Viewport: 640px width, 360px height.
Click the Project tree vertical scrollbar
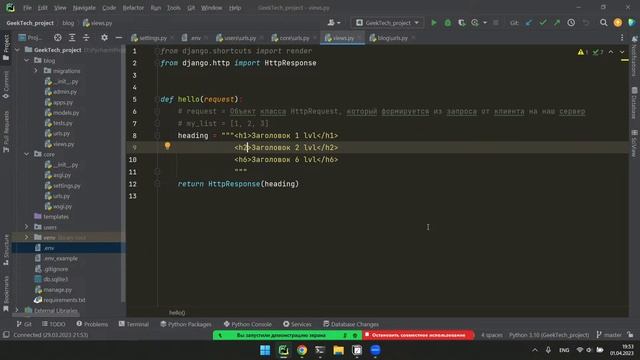(124, 173)
